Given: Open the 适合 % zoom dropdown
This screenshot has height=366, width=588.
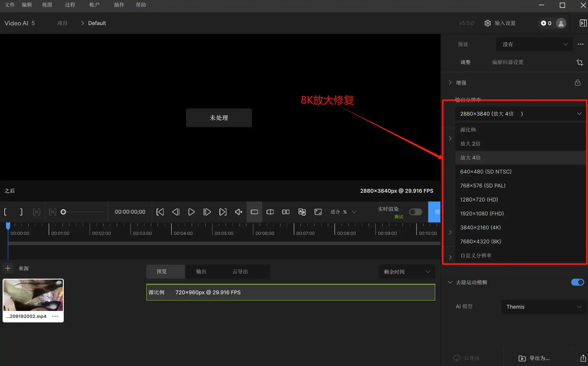Looking at the screenshot, I should (343, 212).
